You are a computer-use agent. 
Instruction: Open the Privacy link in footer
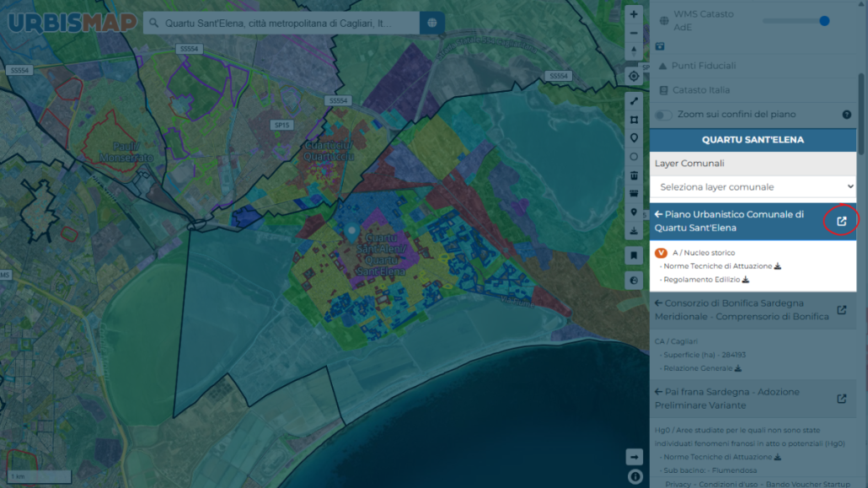[679, 484]
